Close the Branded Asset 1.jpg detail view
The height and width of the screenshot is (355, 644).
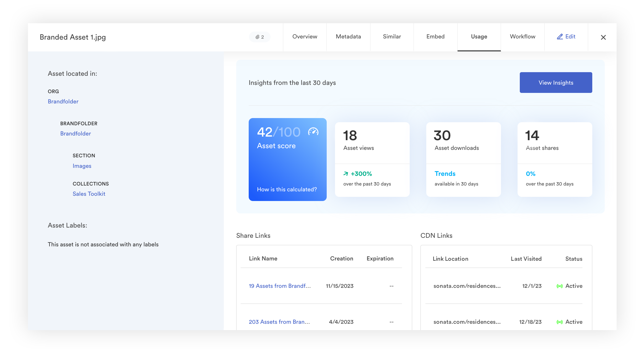click(603, 37)
